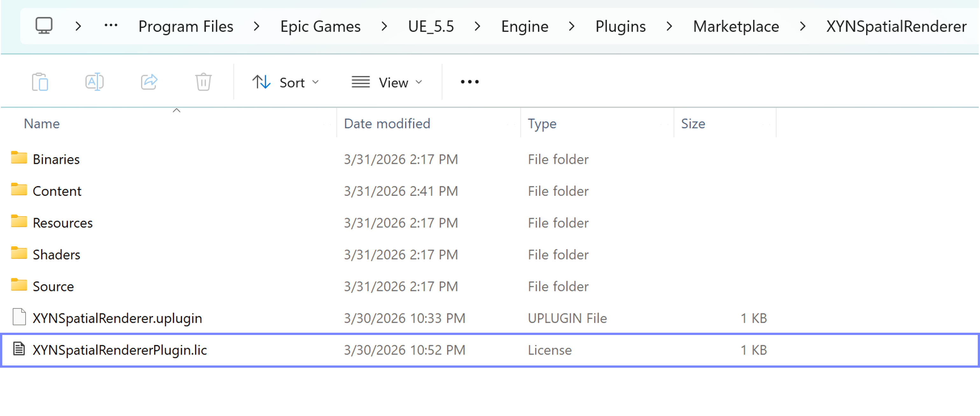Click the Delete trash can icon
Image resolution: width=980 pixels, height=416 pixels.
(x=204, y=82)
